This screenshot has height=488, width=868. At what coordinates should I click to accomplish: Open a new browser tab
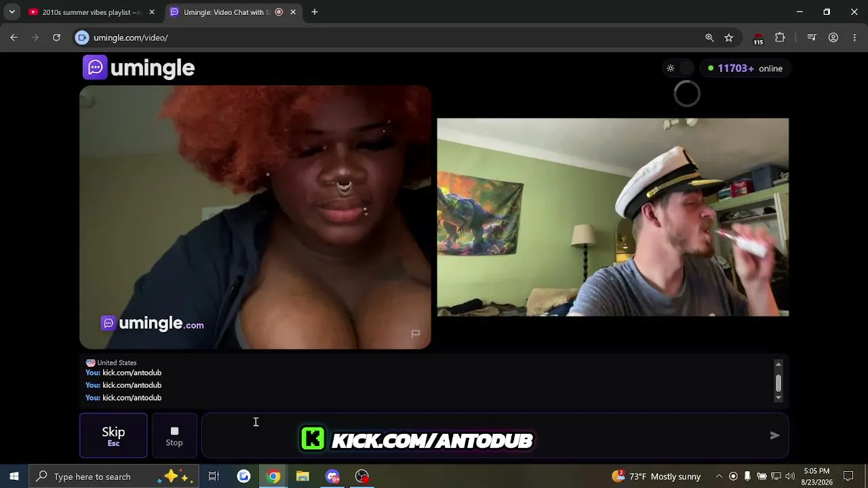[315, 12]
